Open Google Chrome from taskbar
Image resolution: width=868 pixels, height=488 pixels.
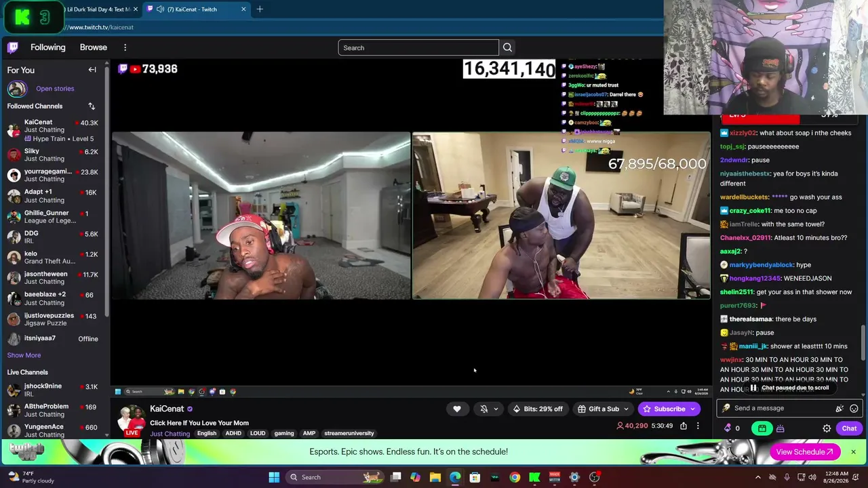tap(515, 477)
